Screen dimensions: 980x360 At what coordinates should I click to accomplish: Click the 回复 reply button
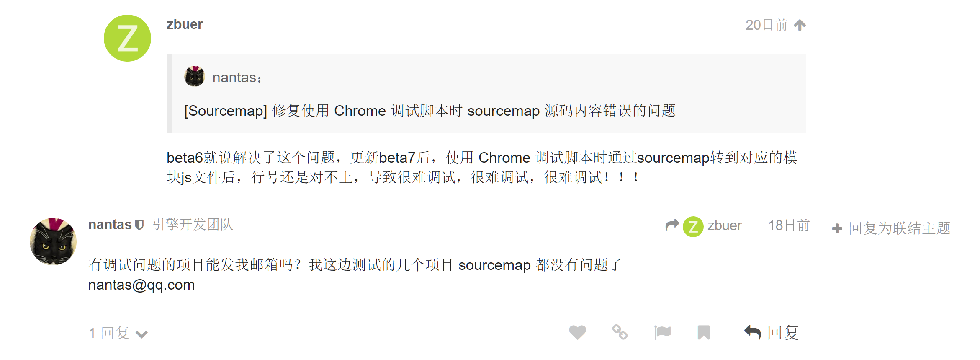click(772, 332)
